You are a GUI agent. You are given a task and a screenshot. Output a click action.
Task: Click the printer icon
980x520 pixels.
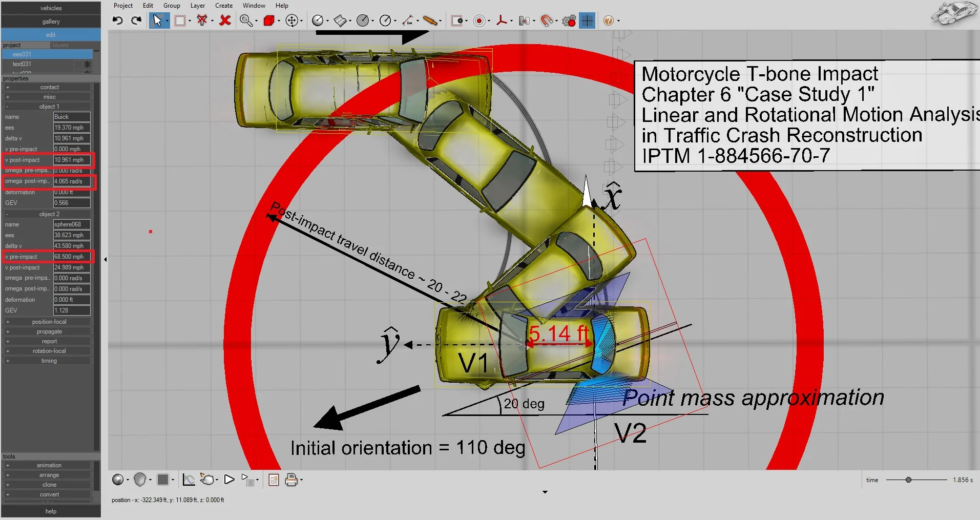[x=291, y=480]
